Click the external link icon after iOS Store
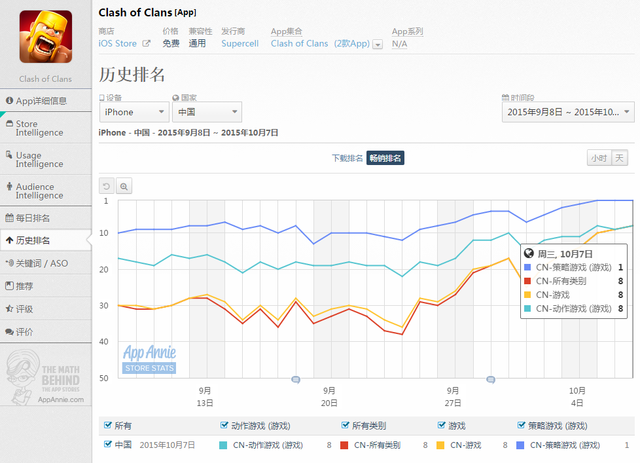Screen dimensions: 640x463 146,43
